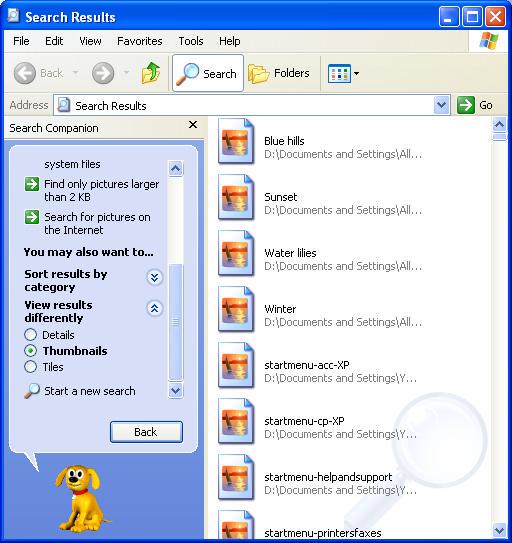
Task: Minimize the Search Results window
Action: point(448,16)
